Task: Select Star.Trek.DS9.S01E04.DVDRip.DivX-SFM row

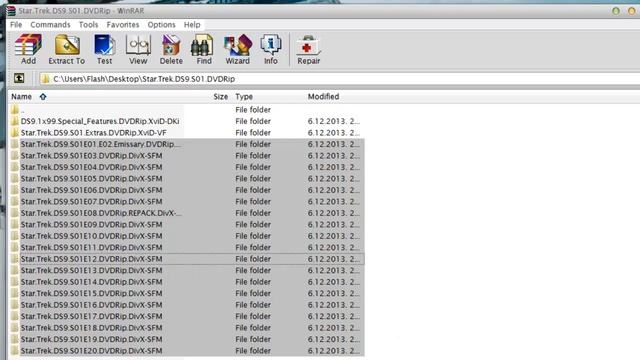Action: pyautogui.click(x=186, y=167)
